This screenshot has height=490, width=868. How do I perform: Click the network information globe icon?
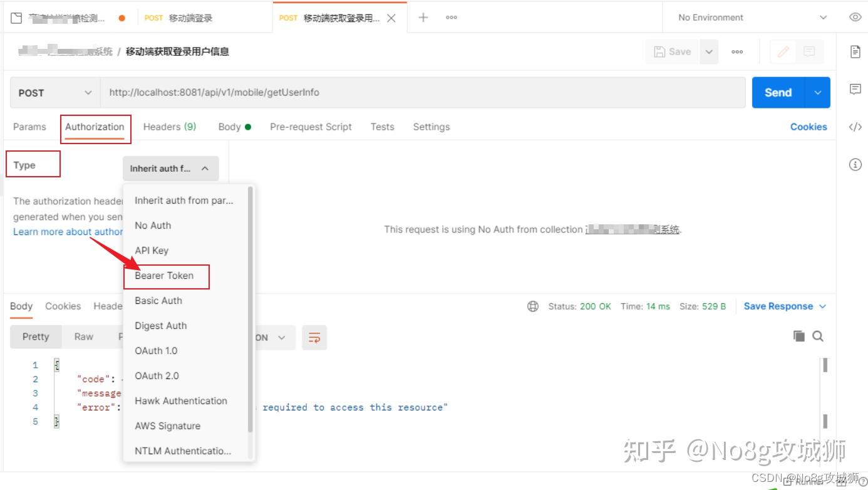coord(532,306)
